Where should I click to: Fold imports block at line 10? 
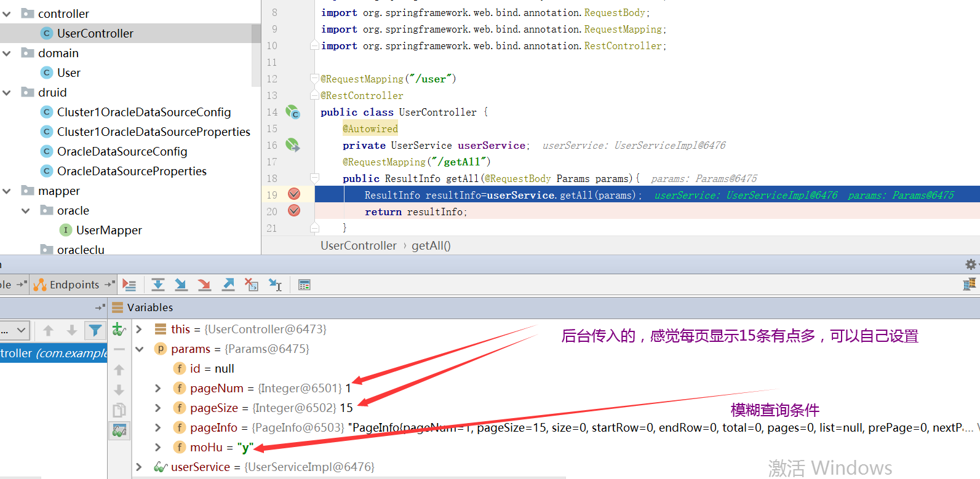coord(314,46)
